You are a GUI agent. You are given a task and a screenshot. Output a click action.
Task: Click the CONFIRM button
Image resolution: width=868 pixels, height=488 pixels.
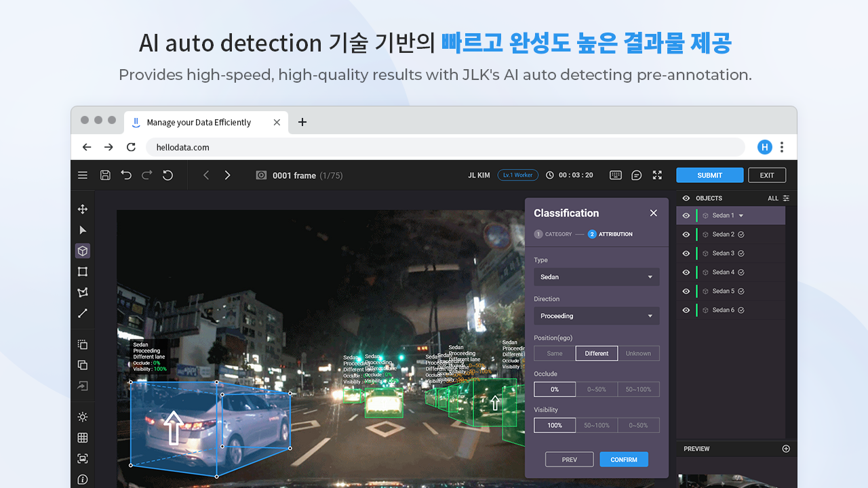click(624, 460)
